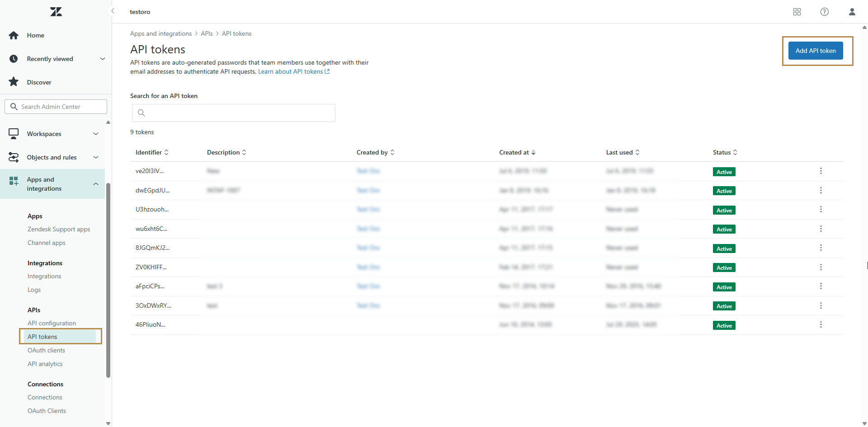
Task: Click the Add API token button
Action: pos(815,51)
